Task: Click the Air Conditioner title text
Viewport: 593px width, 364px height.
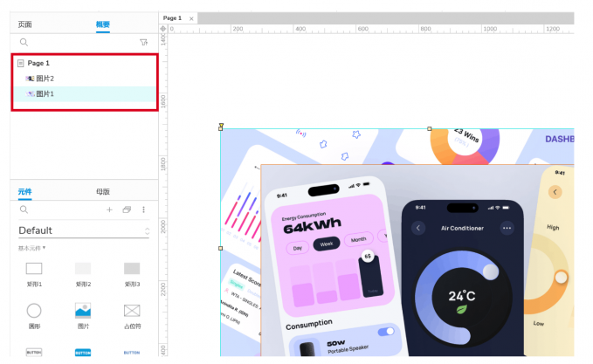Action: [x=462, y=229]
